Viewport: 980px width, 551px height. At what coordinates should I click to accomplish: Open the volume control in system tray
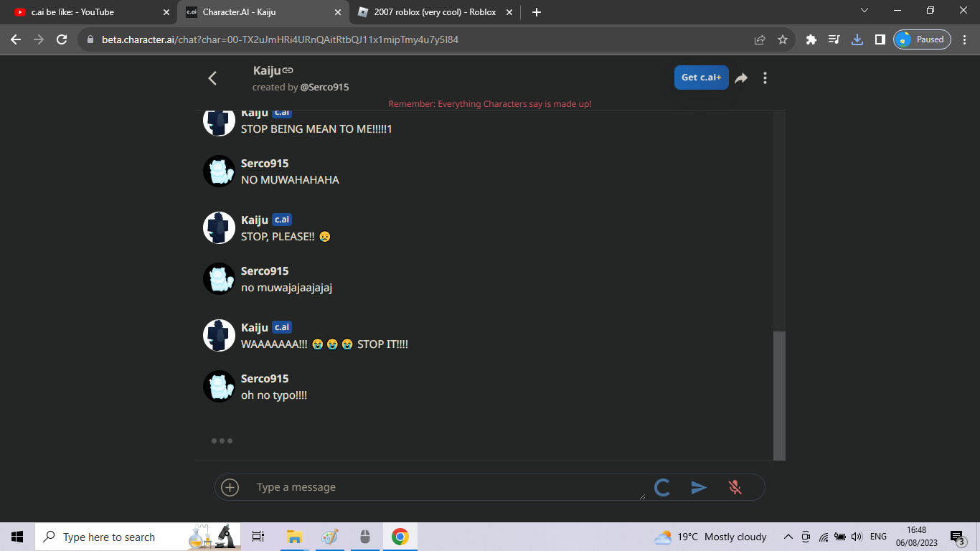click(857, 537)
